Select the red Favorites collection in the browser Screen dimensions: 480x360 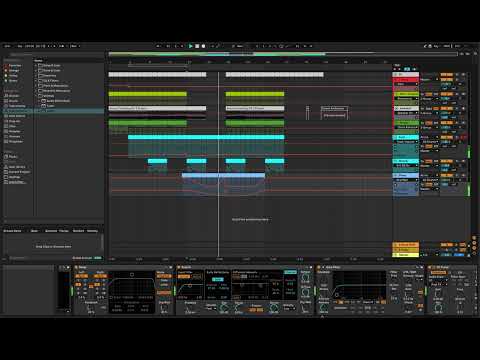pyautogui.click(x=13, y=66)
